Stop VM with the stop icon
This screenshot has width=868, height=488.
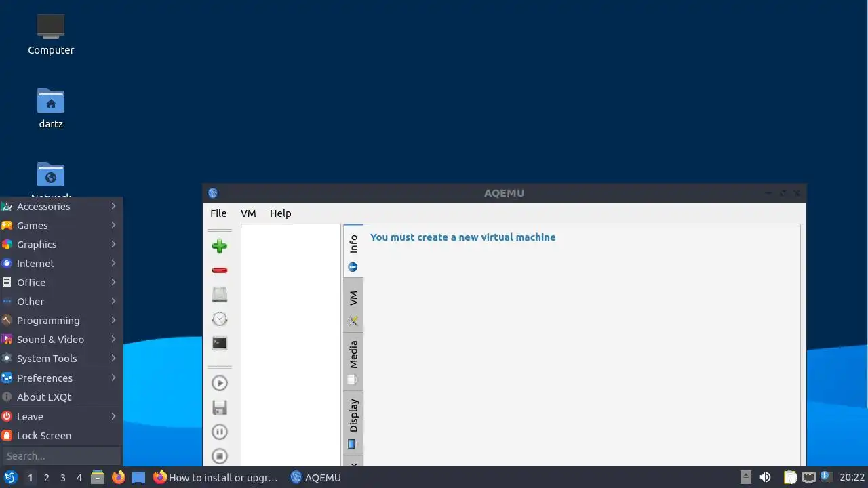219,456
